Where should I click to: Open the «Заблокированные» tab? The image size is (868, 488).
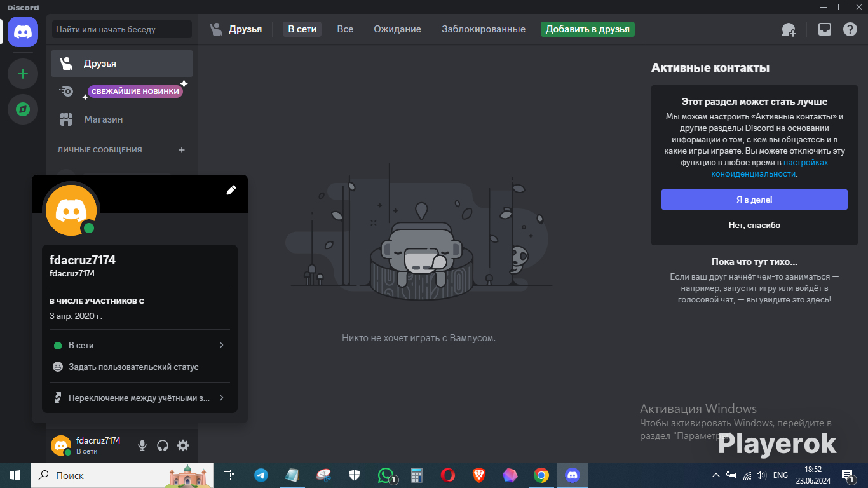click(x=483, y=29)
